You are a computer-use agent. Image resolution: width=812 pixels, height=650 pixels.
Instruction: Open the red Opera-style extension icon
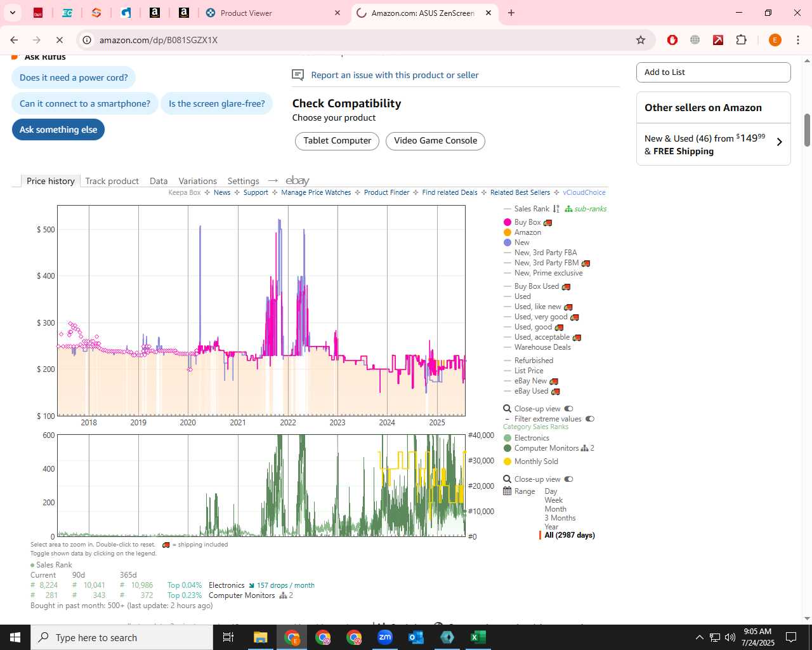coord(672,40)
